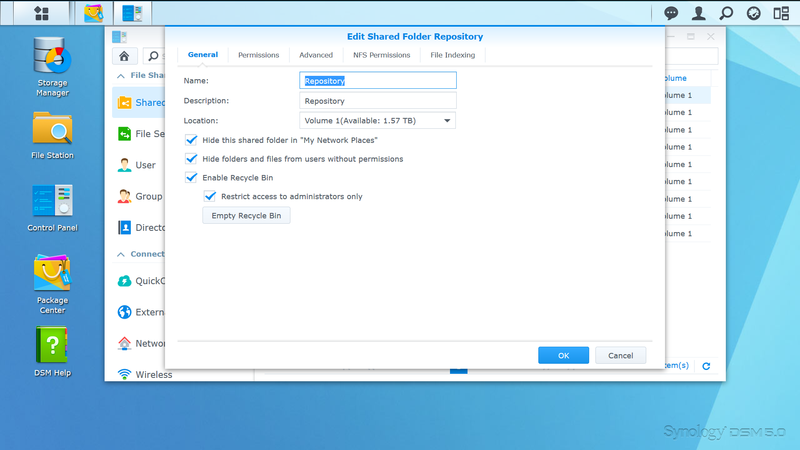Open User settings in sidebar

140,165
